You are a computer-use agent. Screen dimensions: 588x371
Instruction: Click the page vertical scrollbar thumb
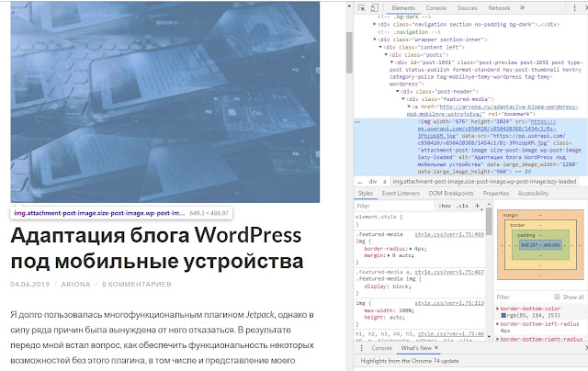click(349, 52)
